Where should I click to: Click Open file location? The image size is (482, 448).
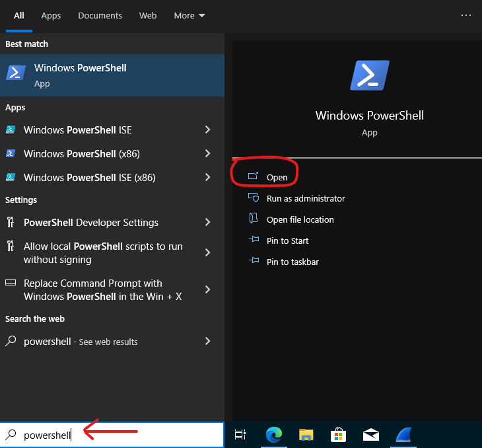pos(300,219)
